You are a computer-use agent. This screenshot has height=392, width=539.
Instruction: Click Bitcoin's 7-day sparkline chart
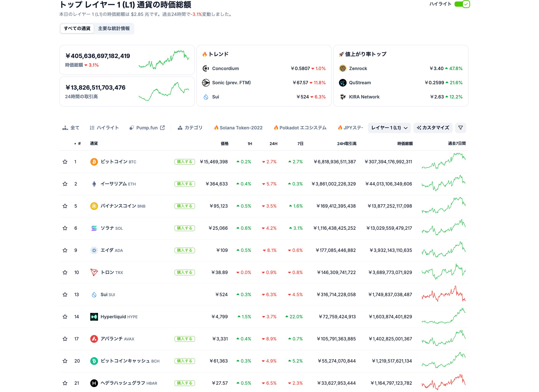point(443,161)
